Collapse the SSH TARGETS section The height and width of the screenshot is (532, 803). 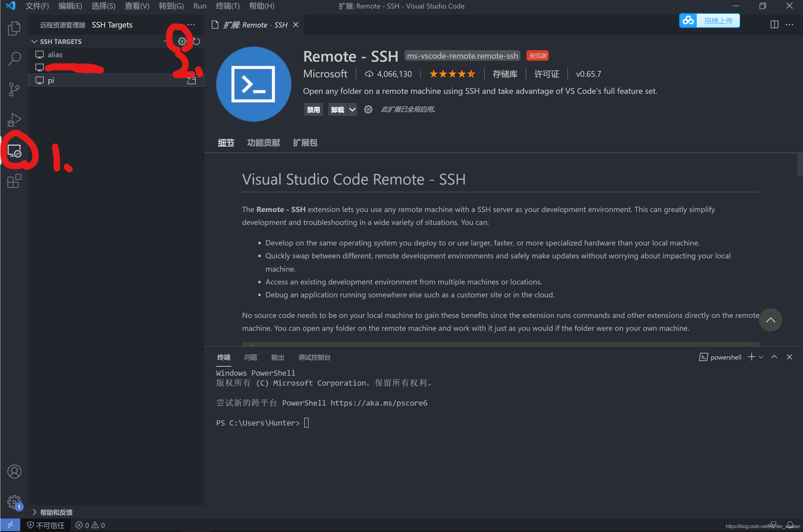pyautogui.click(x=34, y=41)
